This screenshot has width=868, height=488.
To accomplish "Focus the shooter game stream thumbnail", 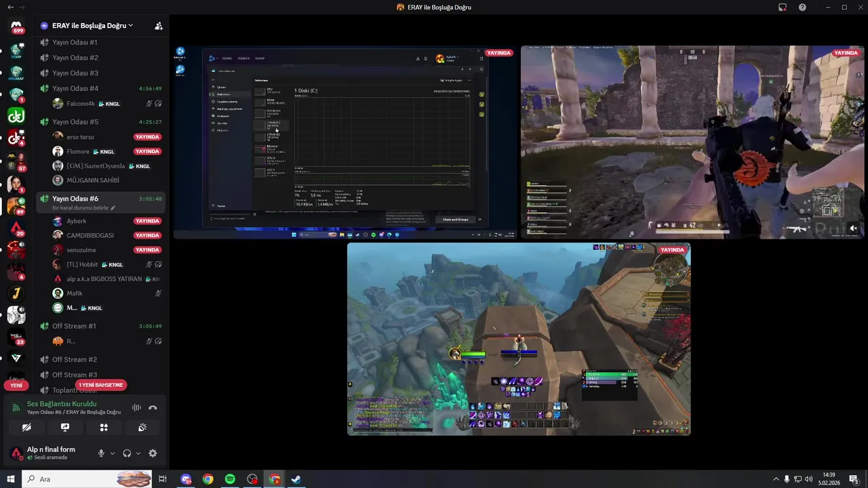I will pos(692,142).
